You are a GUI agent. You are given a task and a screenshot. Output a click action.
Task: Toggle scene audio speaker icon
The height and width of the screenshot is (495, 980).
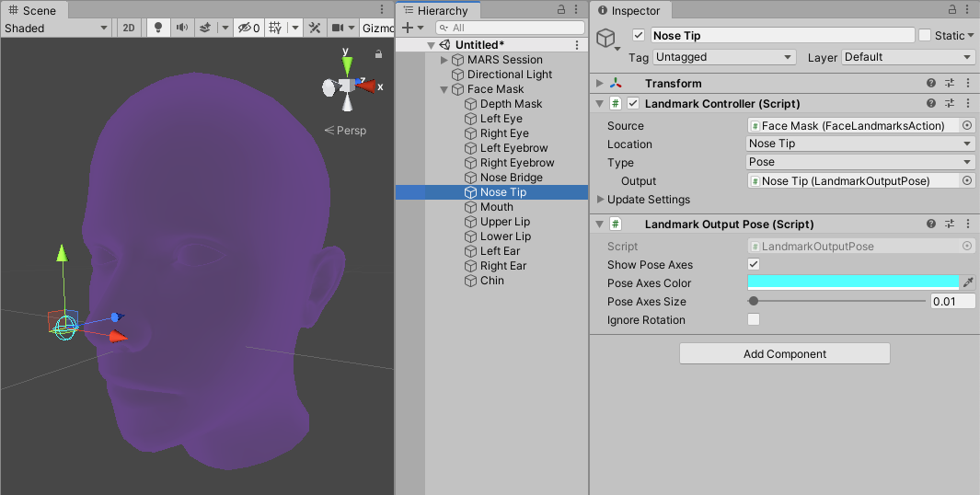(x=181, y=28)
